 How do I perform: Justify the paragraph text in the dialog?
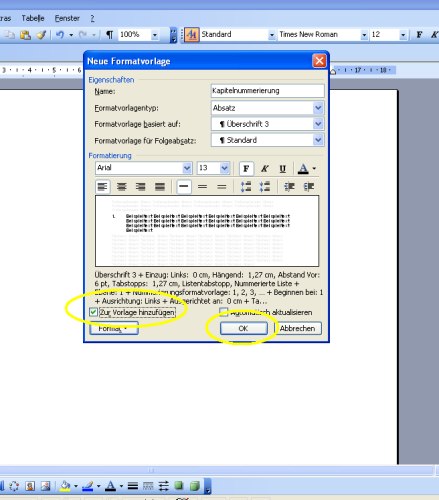pos(160,187)
